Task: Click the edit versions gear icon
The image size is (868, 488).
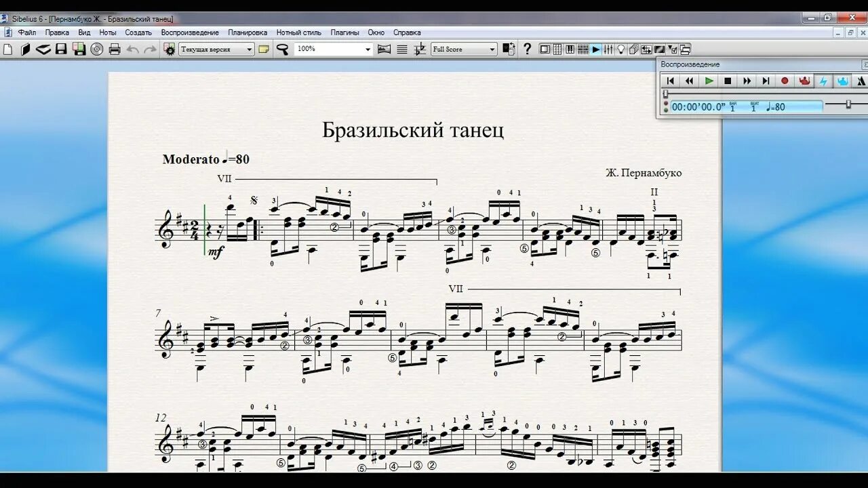Action: pos(170,49)
